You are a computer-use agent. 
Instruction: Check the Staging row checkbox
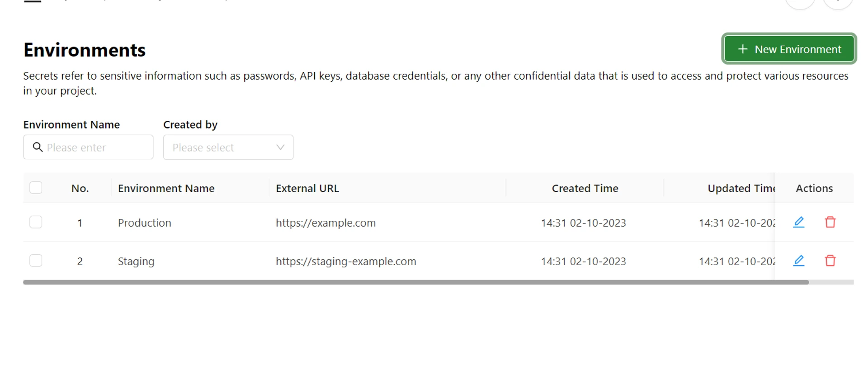[36, 261]
